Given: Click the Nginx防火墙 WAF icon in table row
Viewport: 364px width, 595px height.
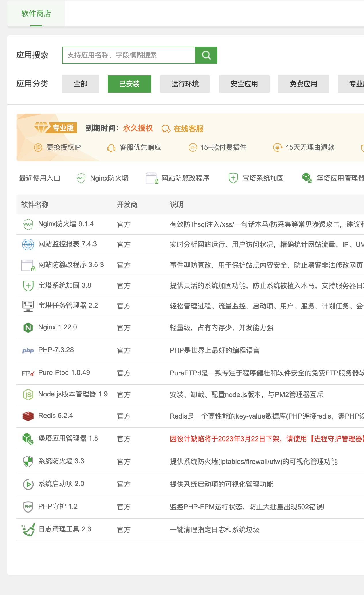Looking at the screenshot, I should [x=28, y=224].
